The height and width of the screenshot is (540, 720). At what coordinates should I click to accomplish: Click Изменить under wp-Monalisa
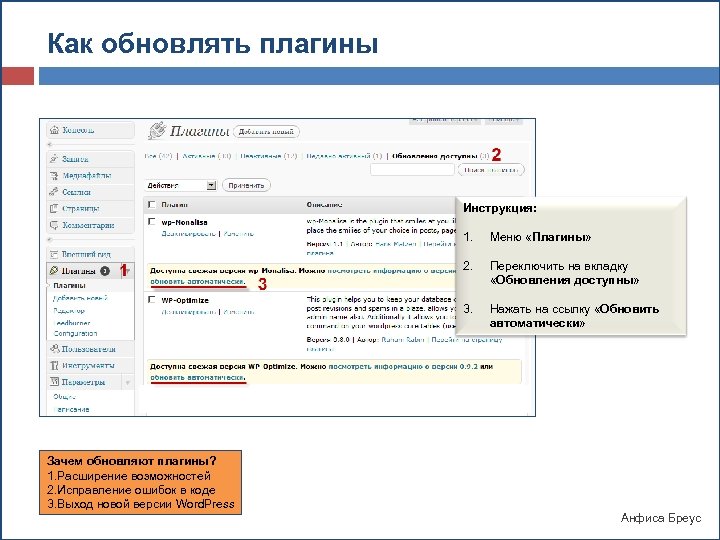239,234
